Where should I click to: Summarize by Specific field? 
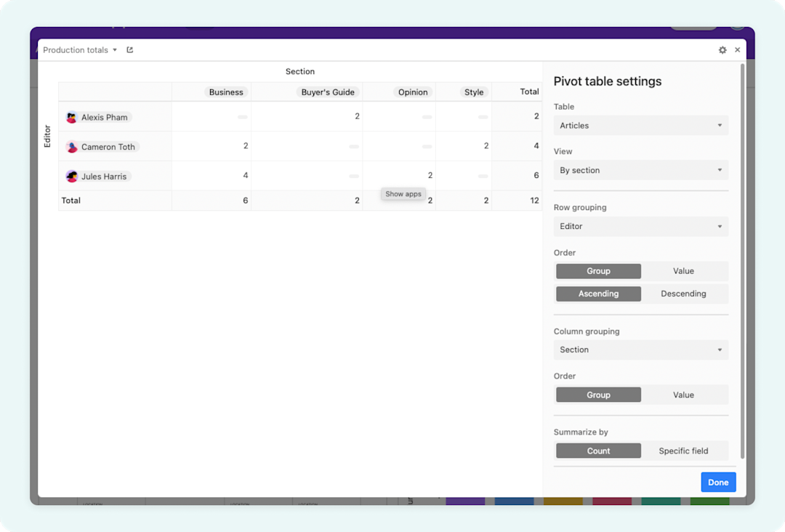(684, 450)
